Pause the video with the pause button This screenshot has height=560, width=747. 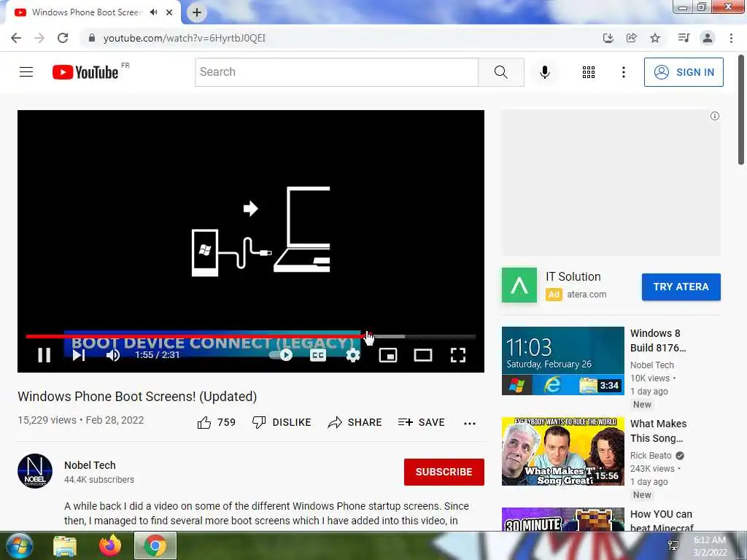click(44, 355)
